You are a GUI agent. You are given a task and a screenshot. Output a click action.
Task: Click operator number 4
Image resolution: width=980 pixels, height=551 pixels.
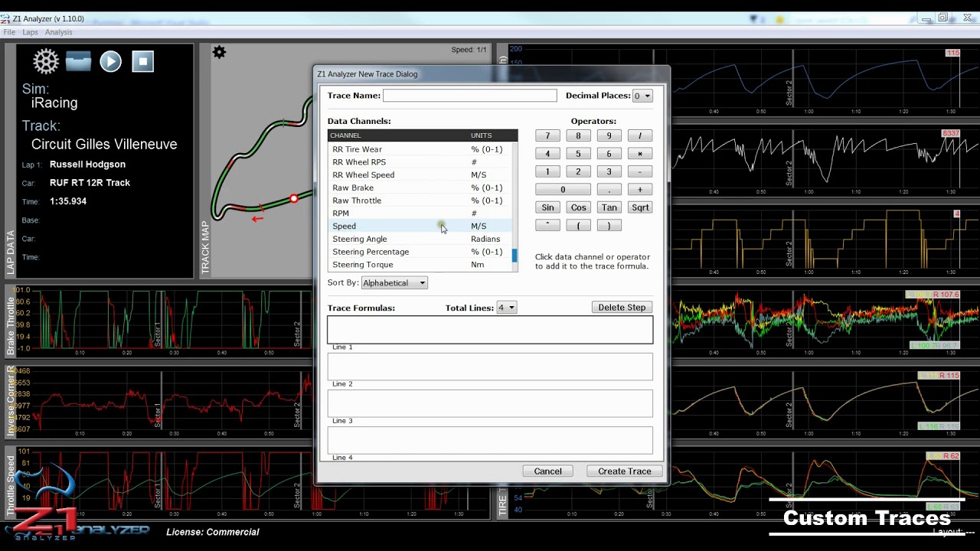click(x=547, y=154)
